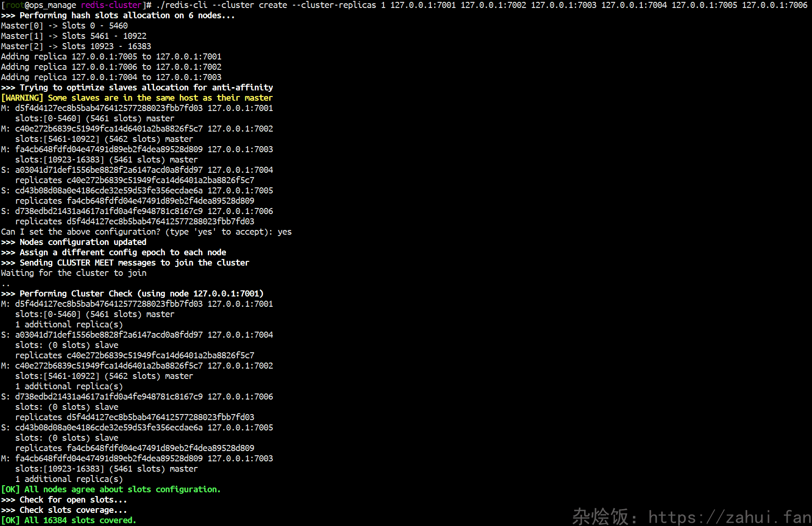Click the 'Master[1] -> Slots 5461 - 10922' line

pyautogui.click(x=74, y=36)
